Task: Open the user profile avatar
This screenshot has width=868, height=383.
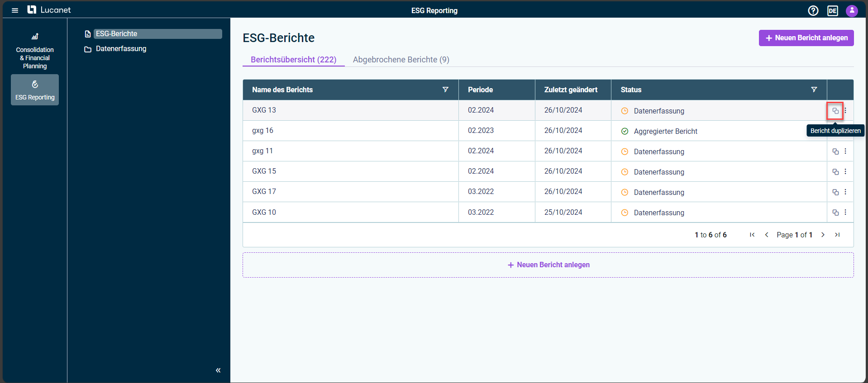Action: (x=852, y=10)
